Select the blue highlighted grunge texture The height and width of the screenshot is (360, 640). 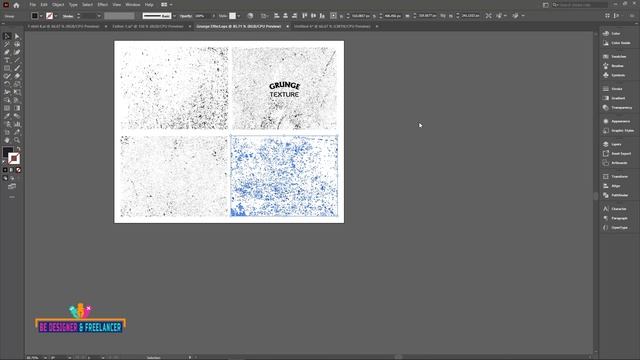pyautogui.click(x=284, y=176)
